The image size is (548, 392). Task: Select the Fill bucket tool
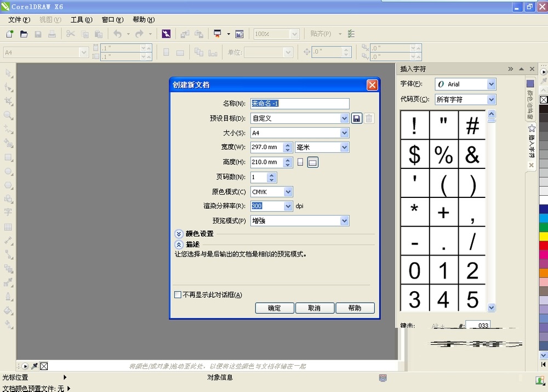coord(8,310)
